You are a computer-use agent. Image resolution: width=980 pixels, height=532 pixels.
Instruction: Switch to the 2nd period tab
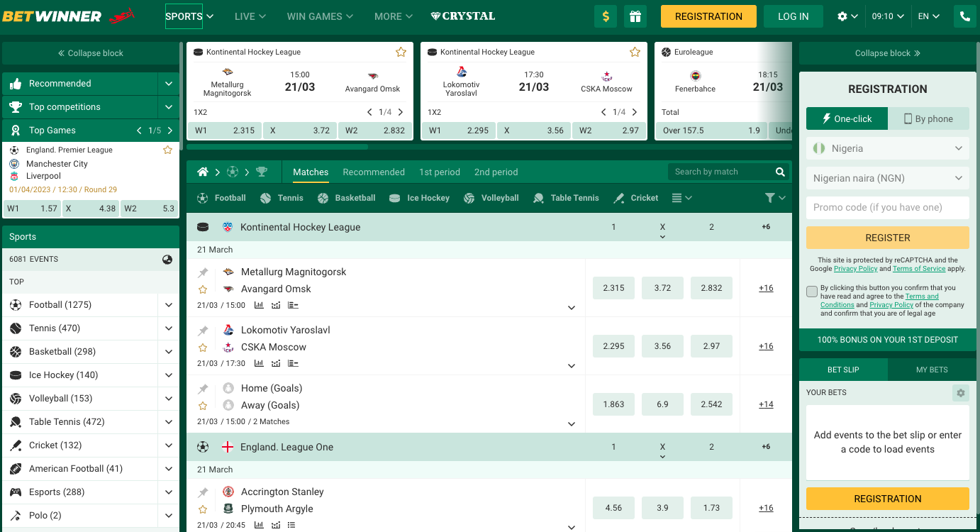(496, 172)
